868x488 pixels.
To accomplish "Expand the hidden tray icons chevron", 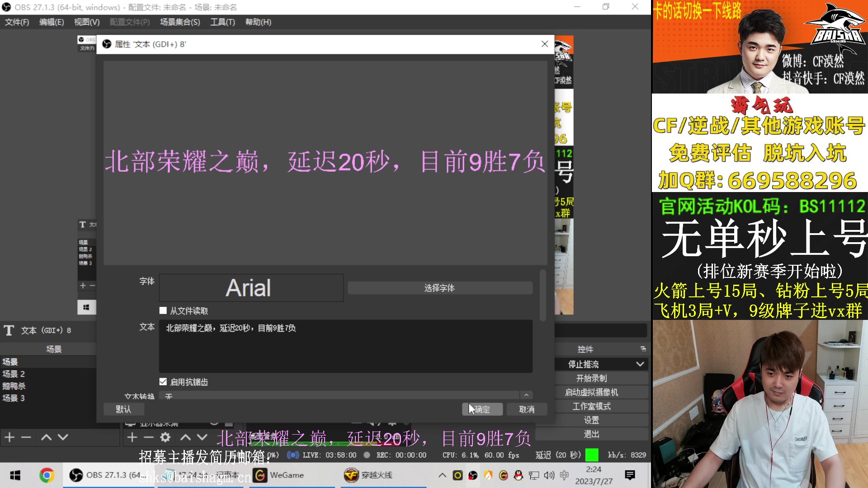I will coord(443,475).
